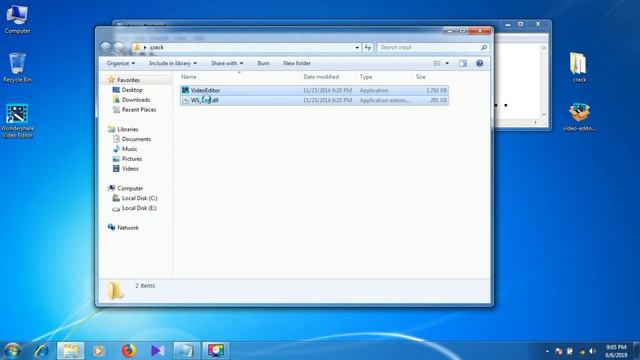This screenshot has height=360, width=640.
Task: Toggle the preview pane button
Action: (x=463, y=63)
